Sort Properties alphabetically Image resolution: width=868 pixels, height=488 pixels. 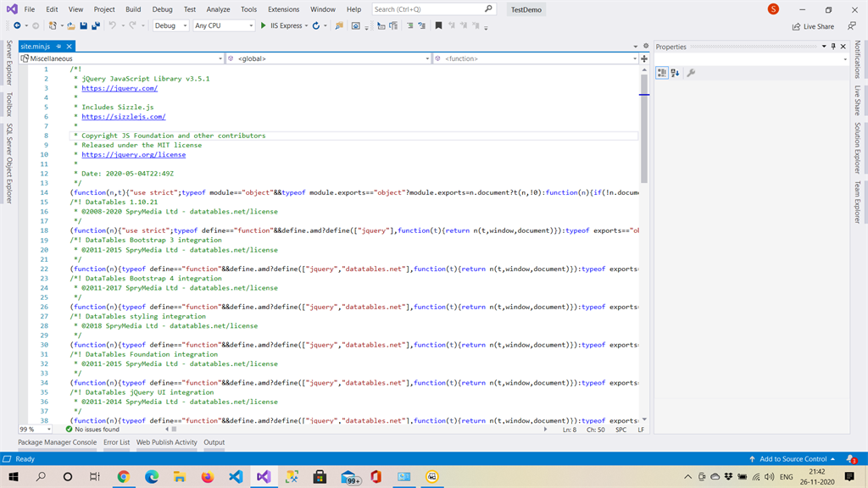[676, 73]
